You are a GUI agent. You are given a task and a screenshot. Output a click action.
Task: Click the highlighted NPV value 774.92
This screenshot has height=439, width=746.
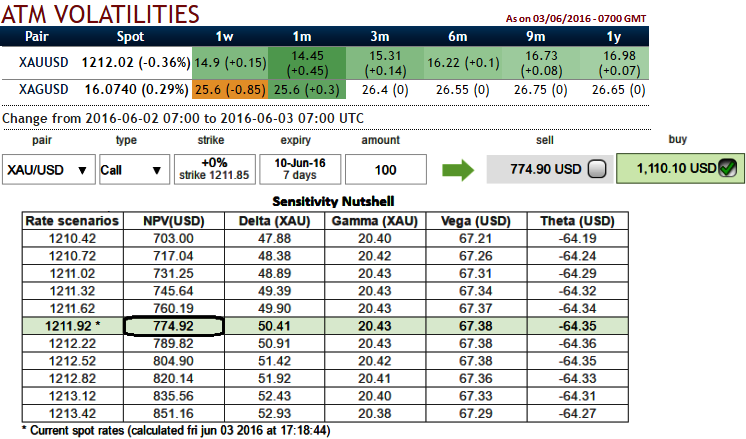(173, 326)
